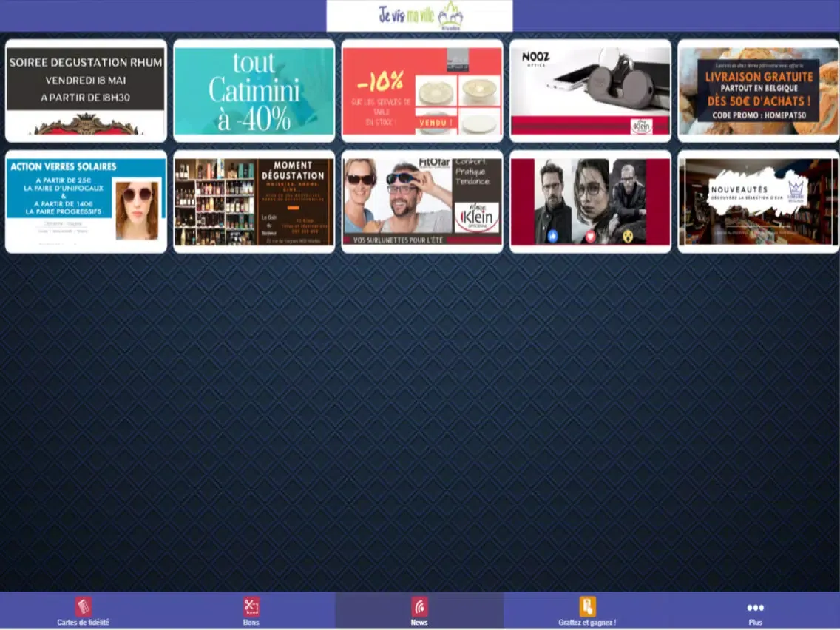Open the Grattez et gagnez scratch icon
840x630 pixels.
click(587, 607)
